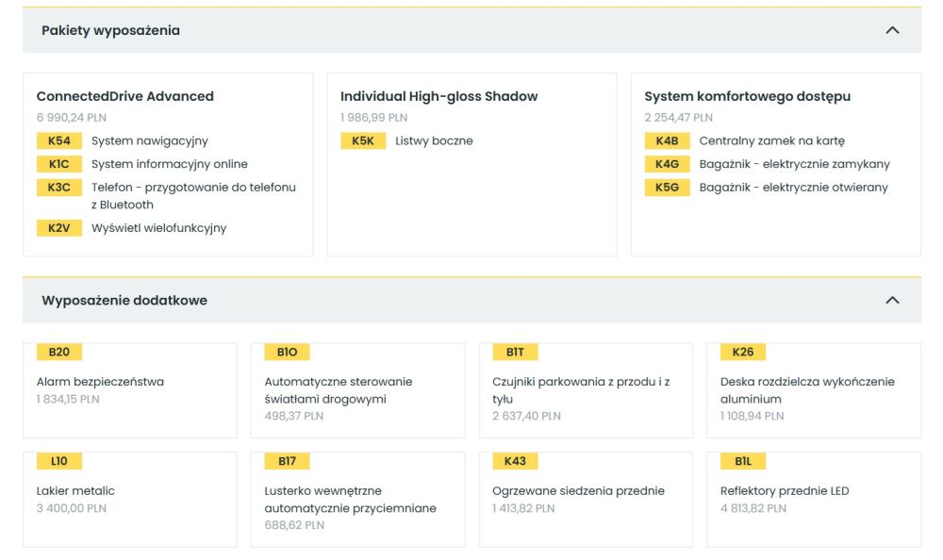Select the K54 System nawigacyjny code badge
This screenshot has width=943, height=560.
[58, 140]
